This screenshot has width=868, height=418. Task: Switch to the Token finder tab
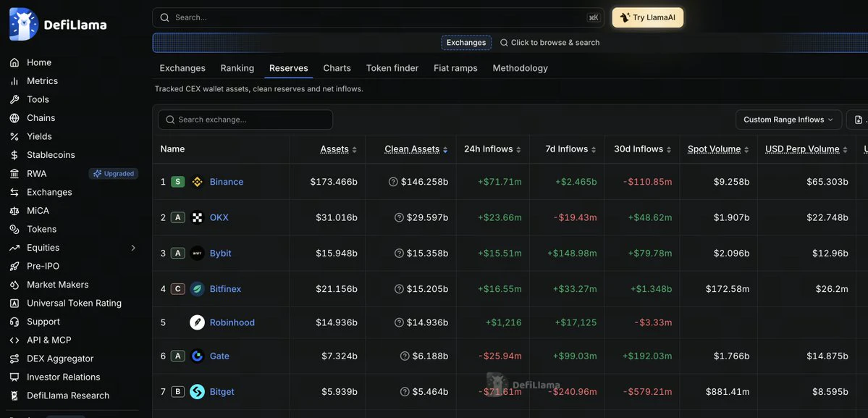point(392,68)
